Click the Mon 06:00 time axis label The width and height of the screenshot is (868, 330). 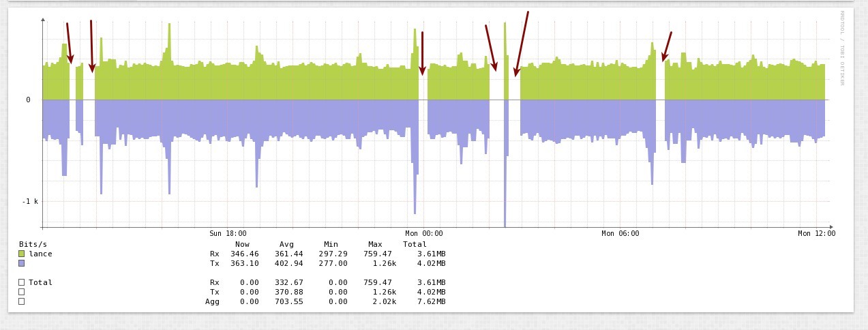620,233
